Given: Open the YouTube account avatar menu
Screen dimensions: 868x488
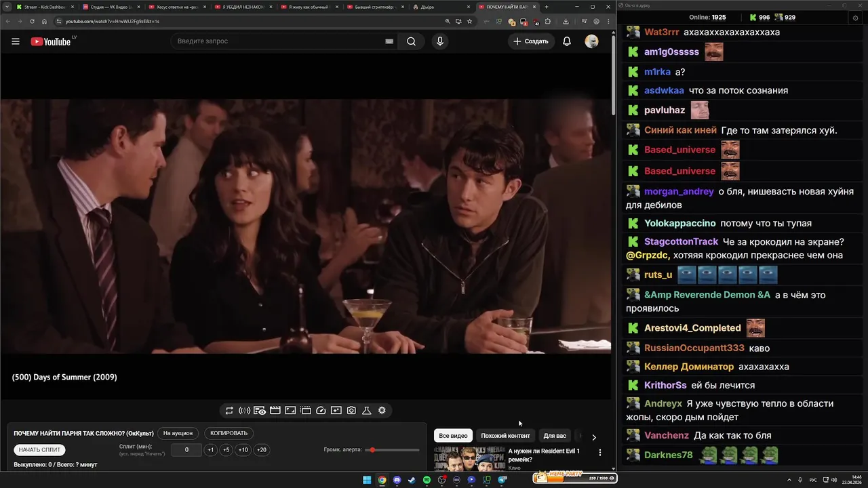Looking at the screenshot, I should [x=592, y=41].
